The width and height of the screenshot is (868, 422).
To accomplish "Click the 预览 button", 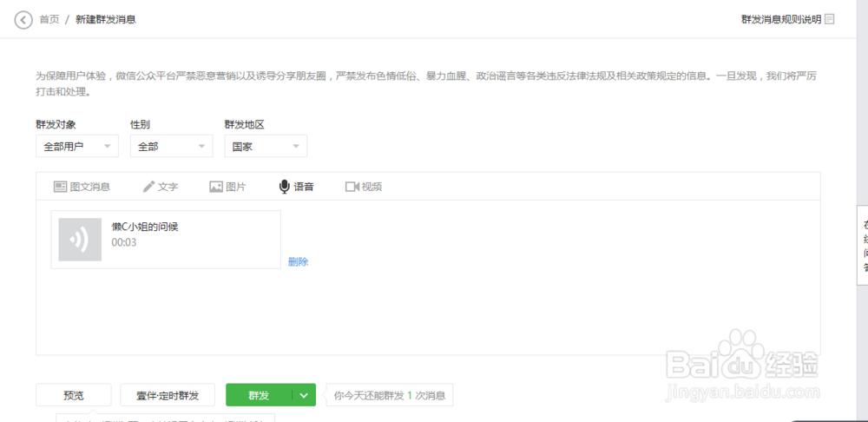I will coord(74,395).
